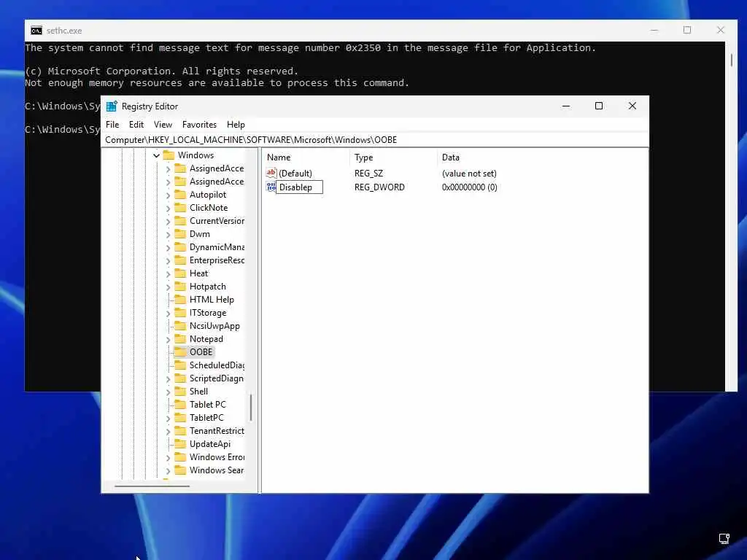Click the network icon on the desktop corner
Screen dimensions: 747x560
[x=724, y=539]
